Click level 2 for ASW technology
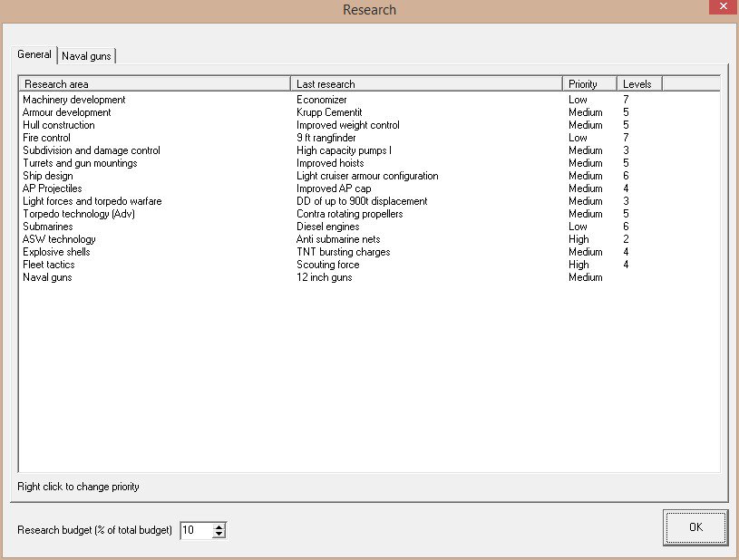Viewport: 739px width, 560px height. tap(626, 239)
